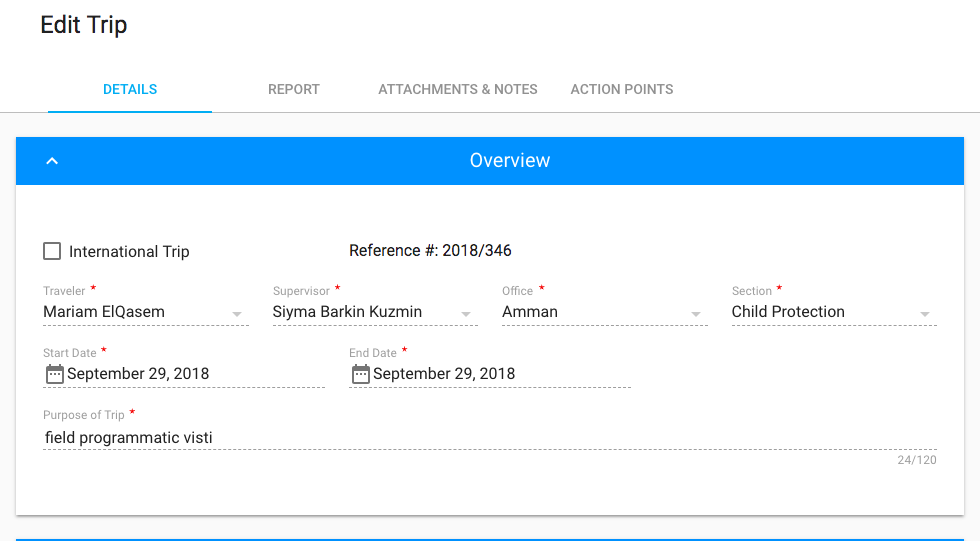Click the Start Date value September 29, 2018

pos(138,374)
